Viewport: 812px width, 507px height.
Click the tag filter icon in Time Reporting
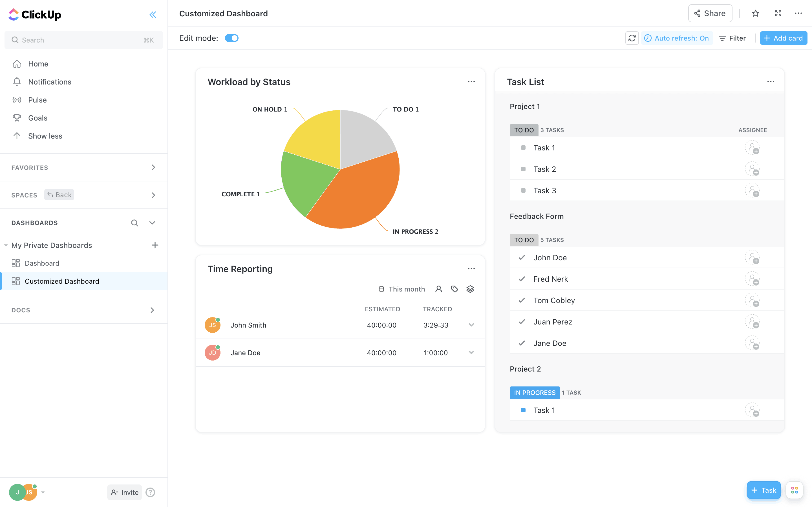point(454,289)
